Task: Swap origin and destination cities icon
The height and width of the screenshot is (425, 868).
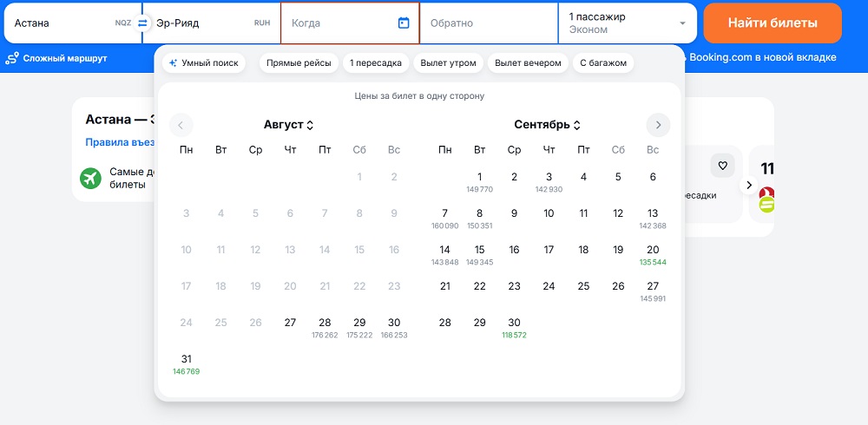Action: point(142,23)
